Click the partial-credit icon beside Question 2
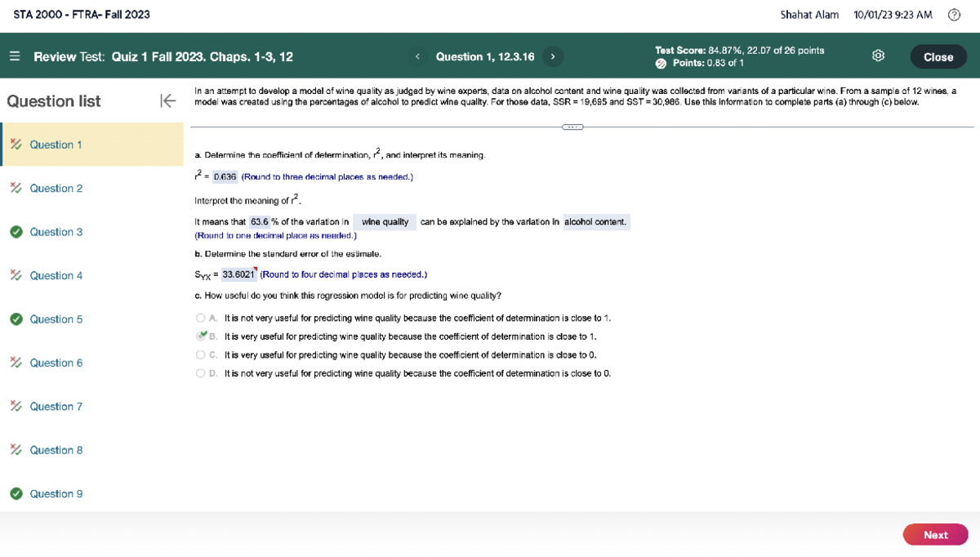Image resolution: width=980 pixels, height=557 pixels. tap(16, 189)
